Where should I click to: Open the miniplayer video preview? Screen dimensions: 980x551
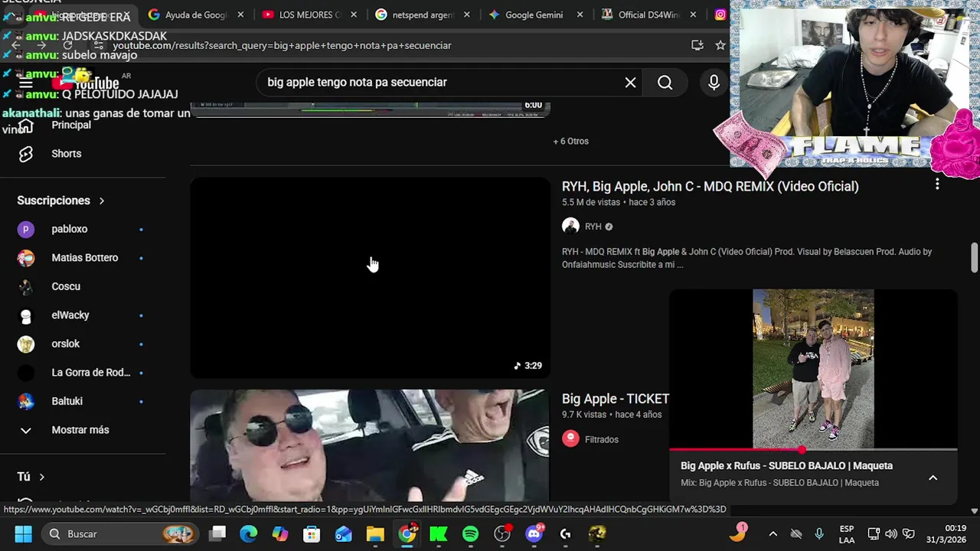click(x=813, y=369)
